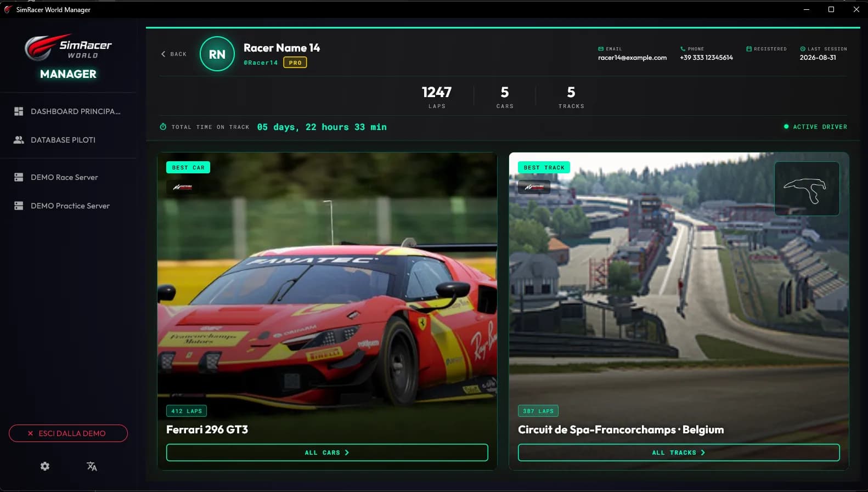Click the 1247 laps statistic
868x492 pixels.
pos(437,97)
